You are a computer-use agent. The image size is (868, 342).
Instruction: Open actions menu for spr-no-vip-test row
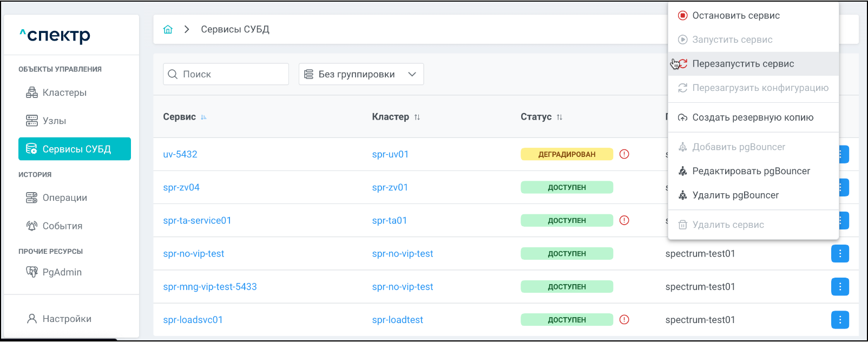click(839, 254)
